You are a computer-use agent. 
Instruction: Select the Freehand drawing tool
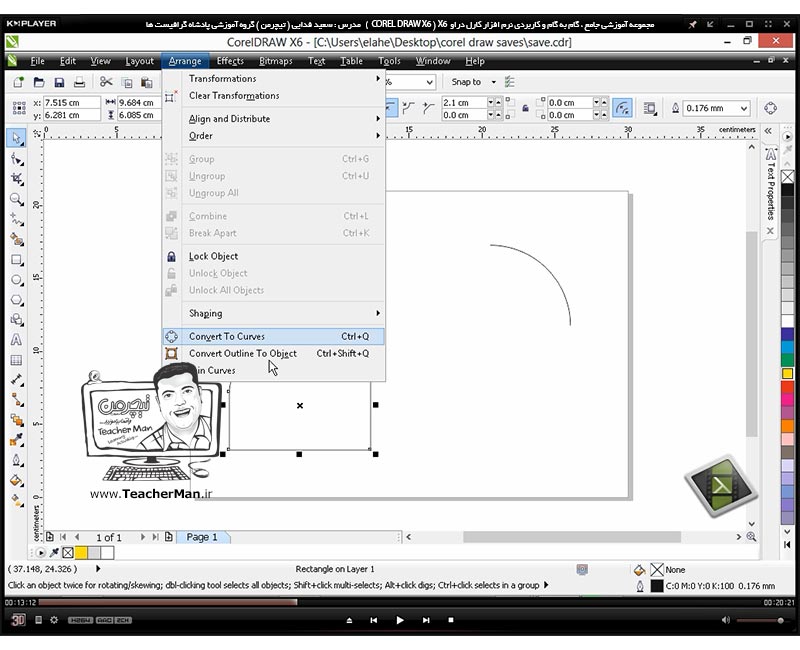16,220
